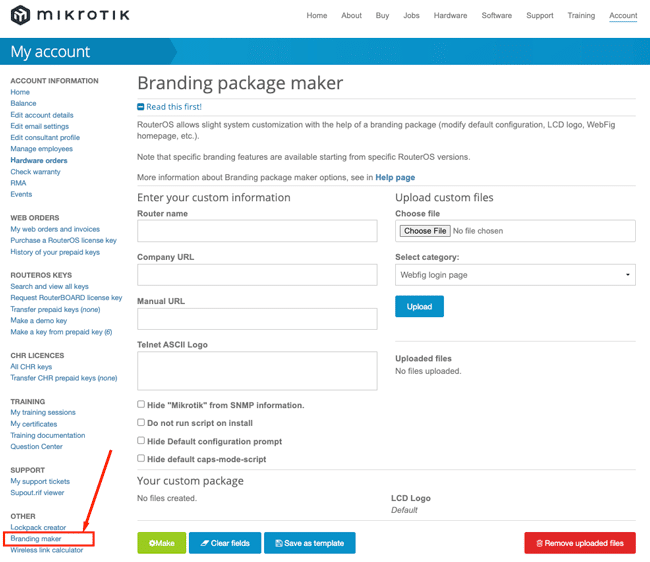Check Hide default caps-mode-script option

[141, 458]
